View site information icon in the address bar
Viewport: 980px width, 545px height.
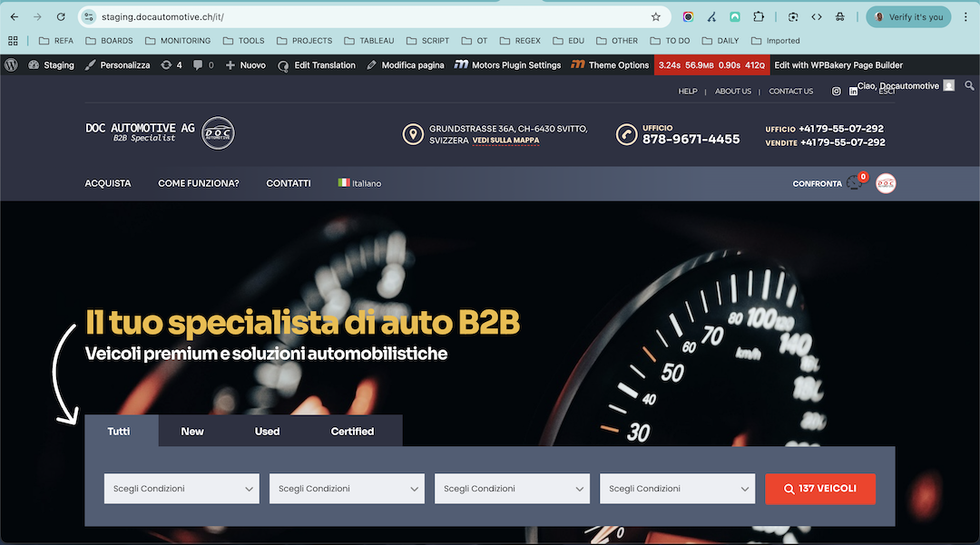pos(89,17)
